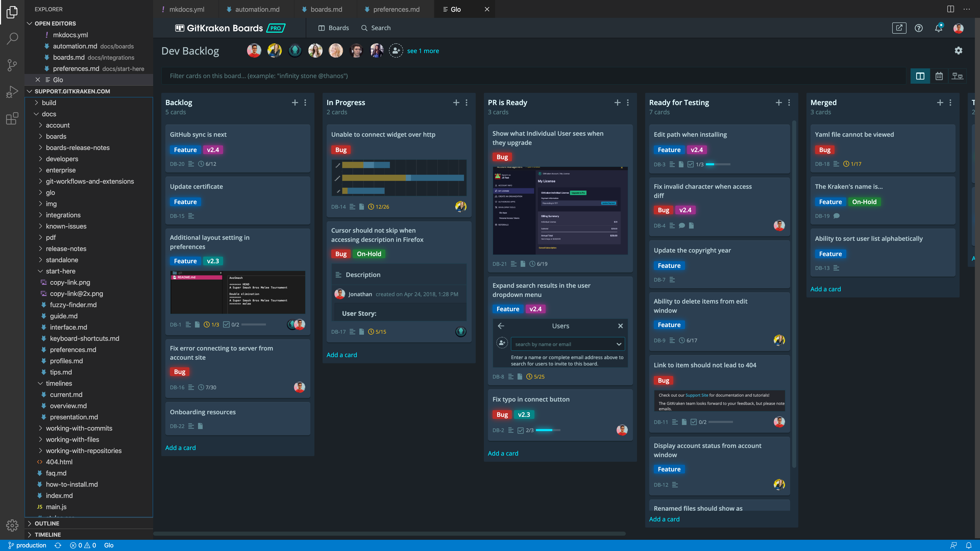This screenshot has height=551, width=980.
Task: Synchronize changes in status bar
Action: pyautogui.click(x=58, y=545)
